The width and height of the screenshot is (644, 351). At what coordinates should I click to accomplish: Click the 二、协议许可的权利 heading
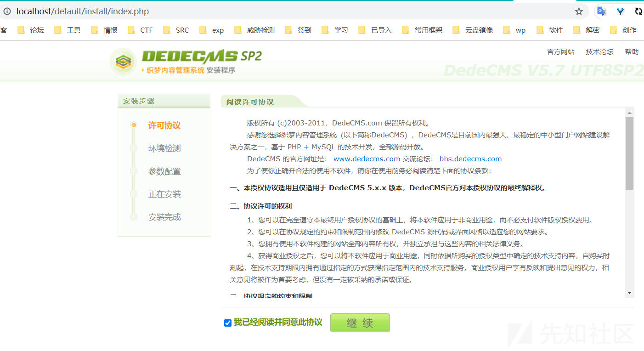pos(261,206)
